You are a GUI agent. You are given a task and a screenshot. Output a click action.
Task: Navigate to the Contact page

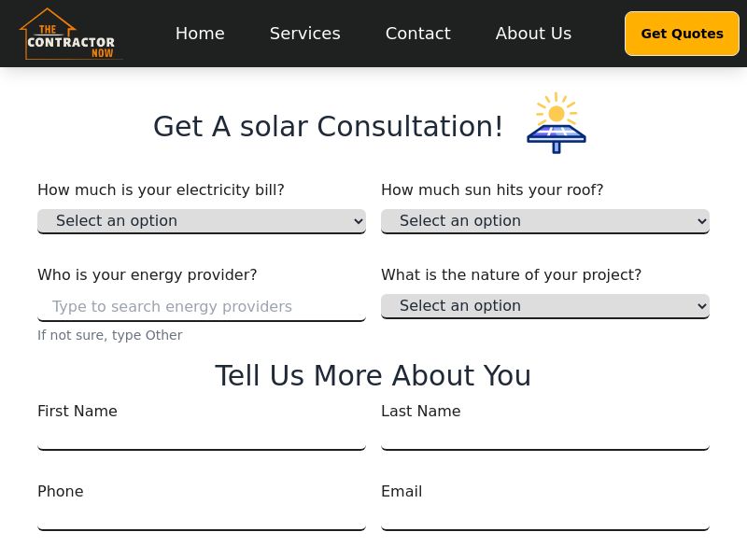(417, 33)
